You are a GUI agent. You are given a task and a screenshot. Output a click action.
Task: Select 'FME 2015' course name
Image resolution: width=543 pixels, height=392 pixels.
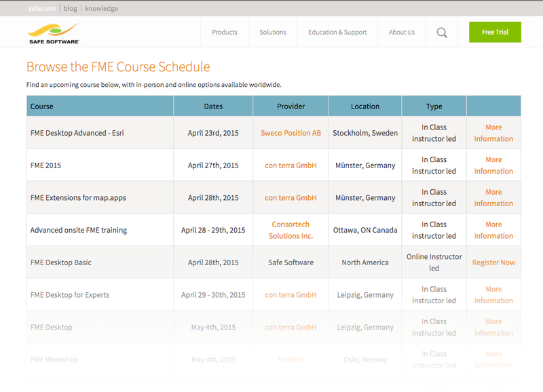pyautogui.click(x=45, y=165)
